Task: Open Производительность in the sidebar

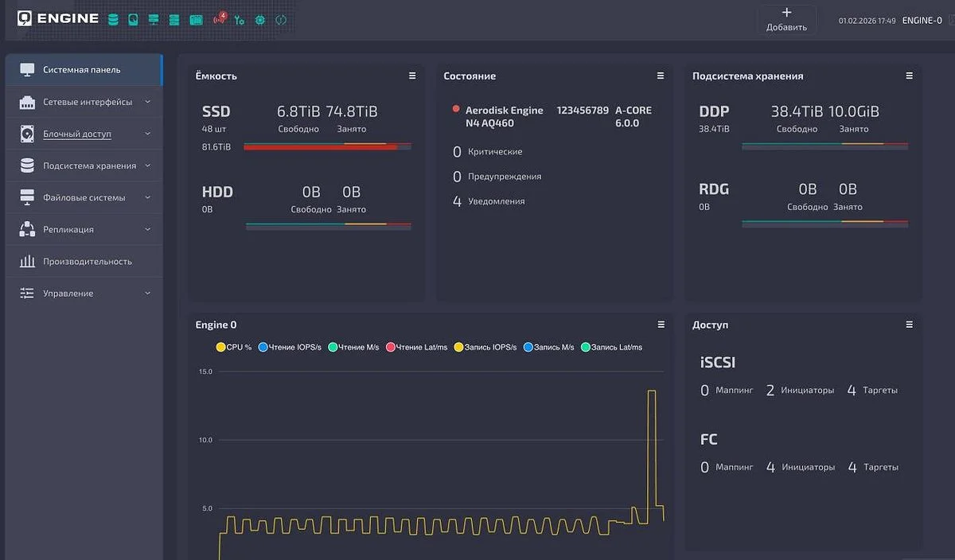Action: 88,262
